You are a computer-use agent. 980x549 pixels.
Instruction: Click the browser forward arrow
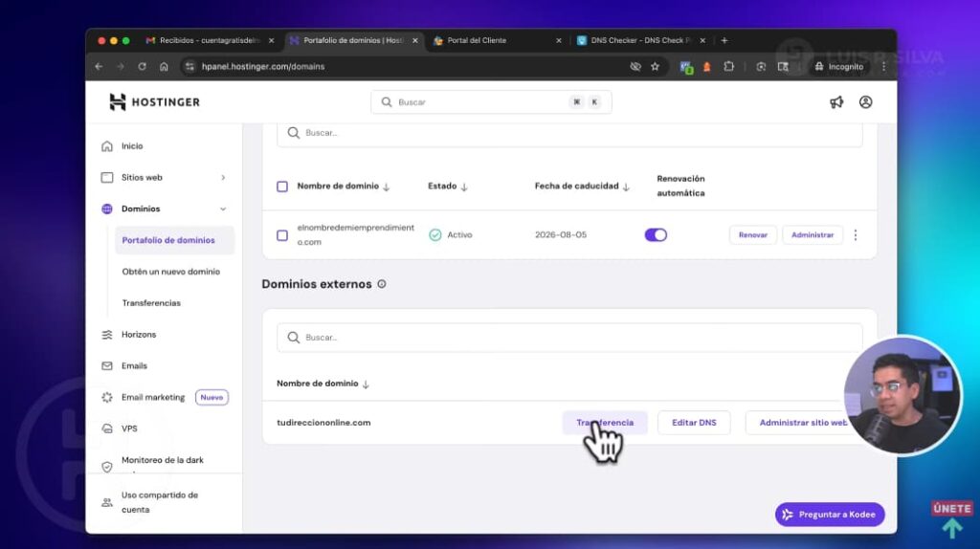120,66
